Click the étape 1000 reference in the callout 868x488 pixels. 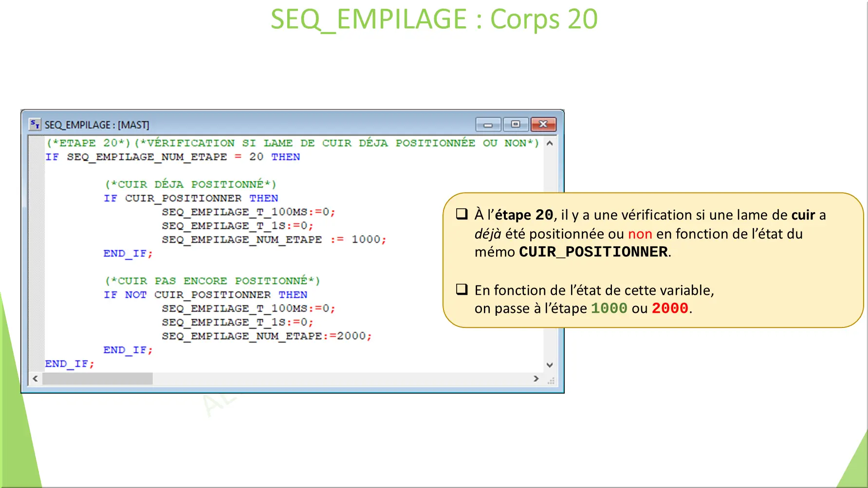point(609,308)
